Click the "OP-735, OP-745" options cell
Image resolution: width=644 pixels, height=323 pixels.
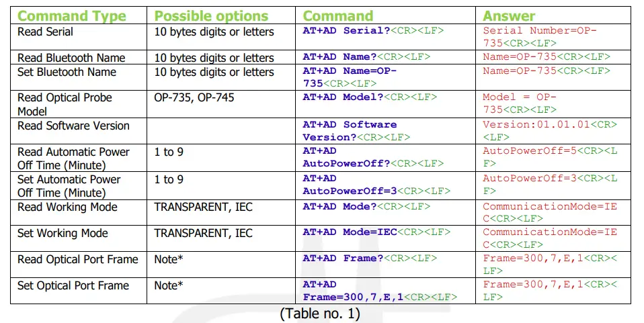(194, 97)
